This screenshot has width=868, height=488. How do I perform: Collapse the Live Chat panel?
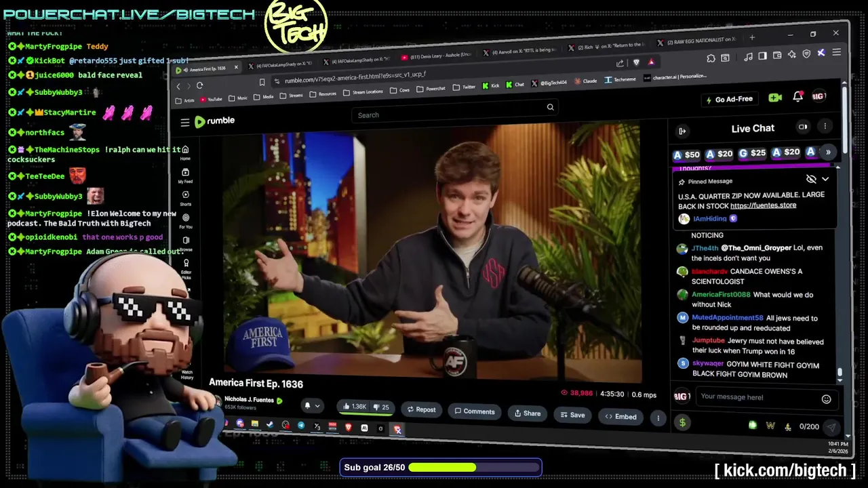point(682,131)
